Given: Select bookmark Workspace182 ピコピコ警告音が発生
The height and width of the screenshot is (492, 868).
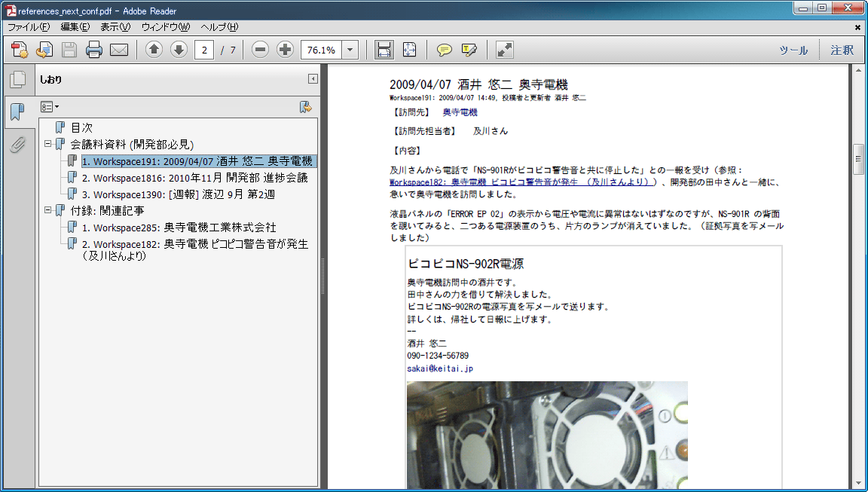Looking at the screenshot, I should click(195, 249).
